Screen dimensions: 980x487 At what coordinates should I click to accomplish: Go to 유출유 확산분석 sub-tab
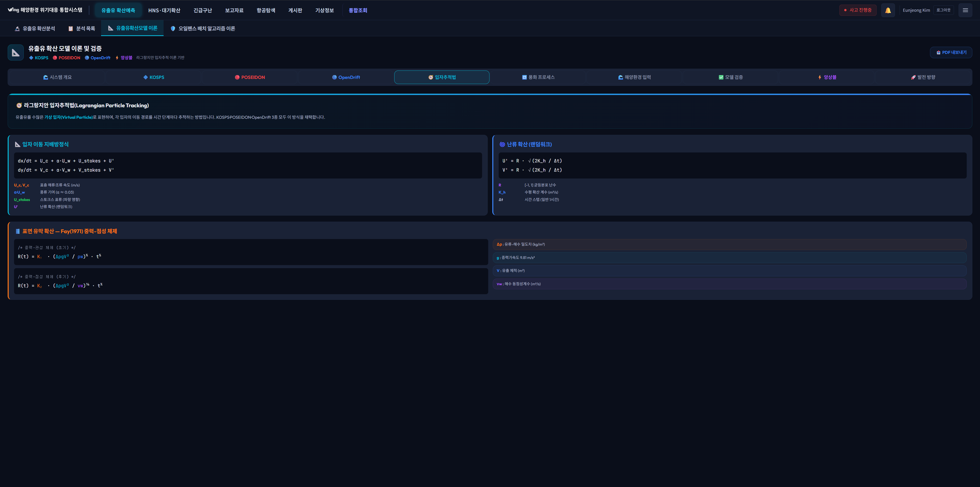[35, 29]
